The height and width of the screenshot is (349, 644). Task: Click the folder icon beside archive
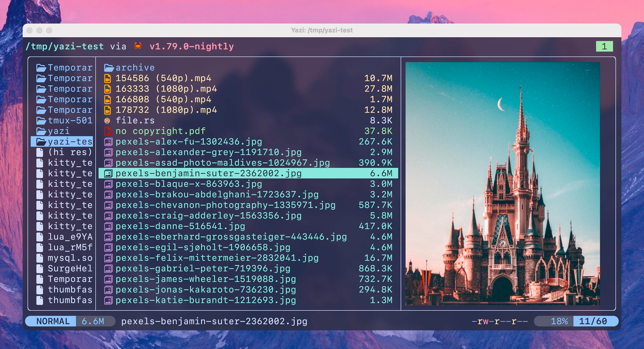click(109, 68)
